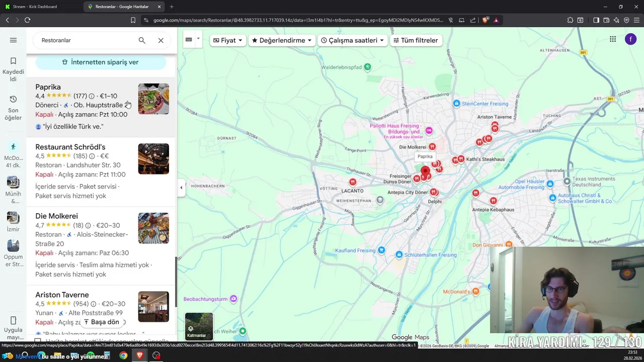Click the selected Paprika map pin
Image resolution: width=644 pixels, height=362 pixels.
pyautogui.click(x=425, y=172)
